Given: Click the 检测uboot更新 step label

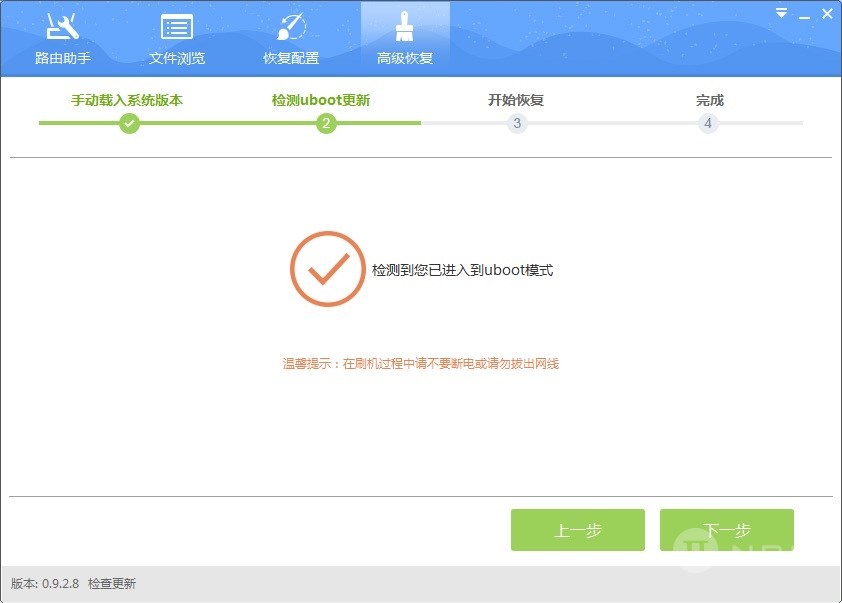Looking at the screenshot, I should (321, 100).
